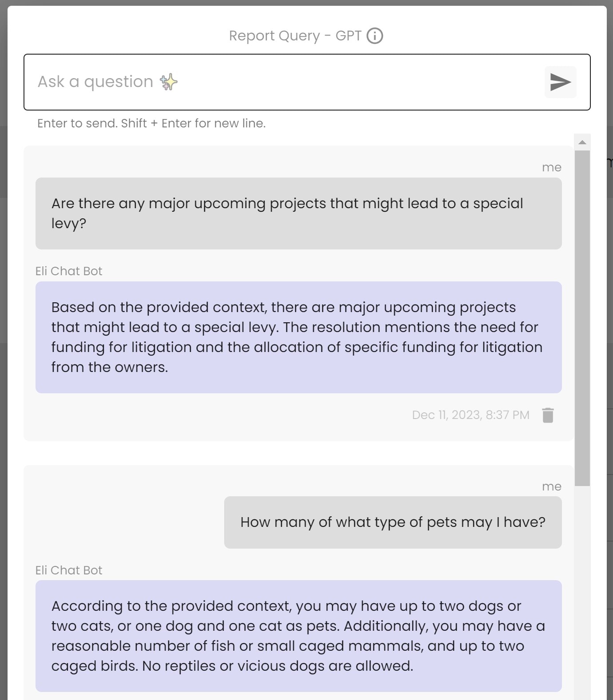The width and height of the screenshot is (613, 700).
Task: Click the Report Query - GPT title
Action: pos(294,35)
